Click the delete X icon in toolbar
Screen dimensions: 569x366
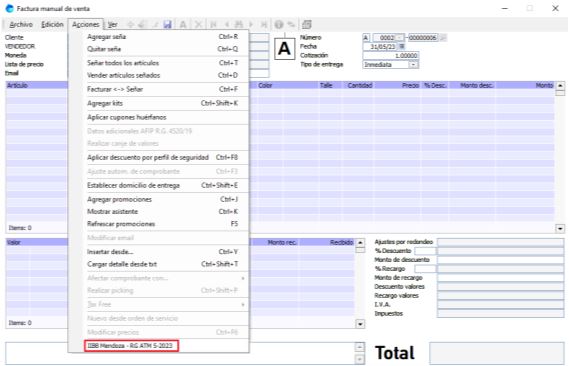[x=198, y=25]
